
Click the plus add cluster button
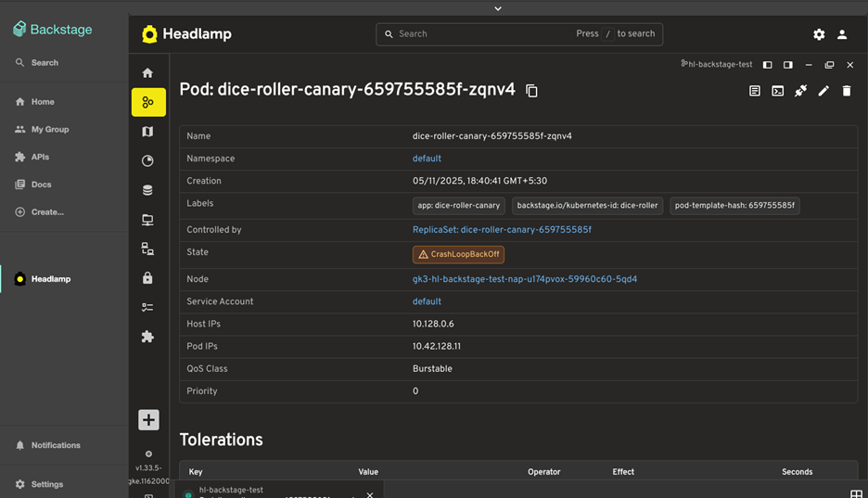tap(148, 419)
